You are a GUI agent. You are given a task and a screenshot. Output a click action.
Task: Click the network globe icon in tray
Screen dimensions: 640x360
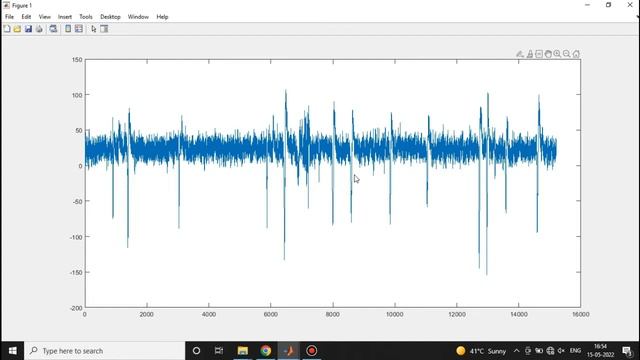coord(550,351)
